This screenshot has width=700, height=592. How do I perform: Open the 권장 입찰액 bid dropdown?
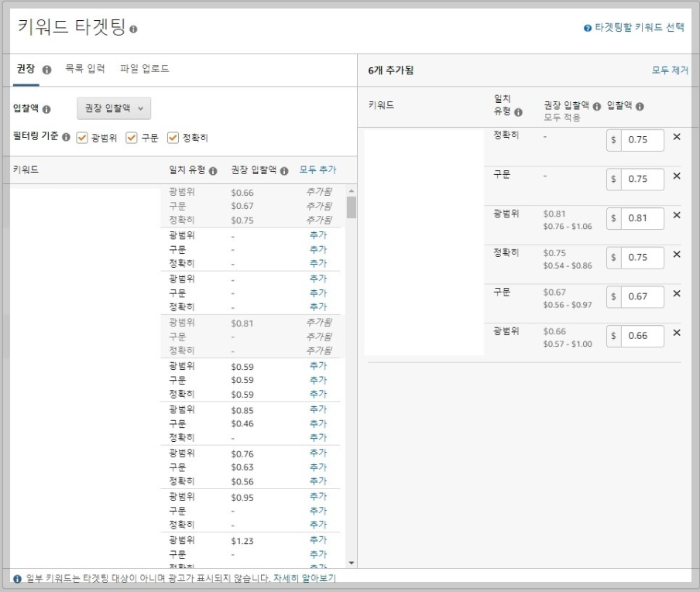click(114, 108)
